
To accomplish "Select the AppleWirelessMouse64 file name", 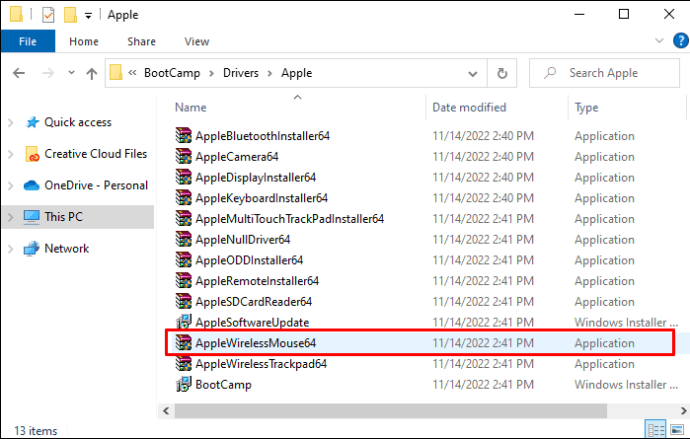I will (256, 343).
